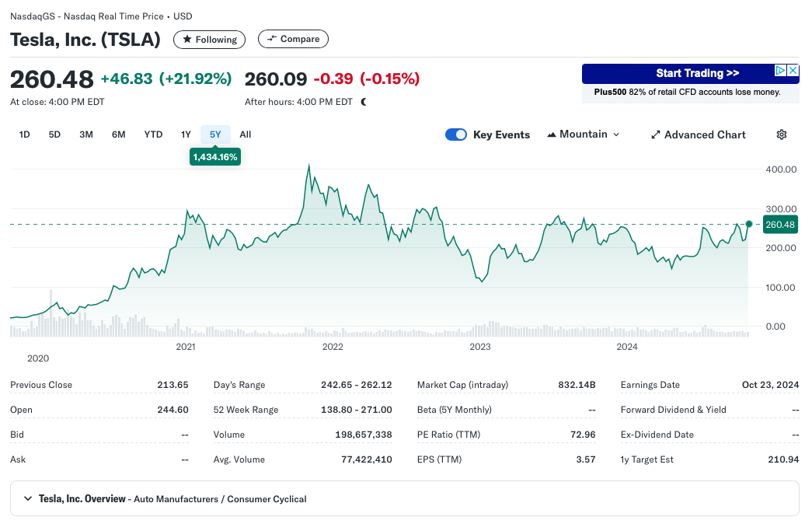Click the Ex-Dividend Date label
The width and height of the screenshot is (812, 524).
[657, 435]
